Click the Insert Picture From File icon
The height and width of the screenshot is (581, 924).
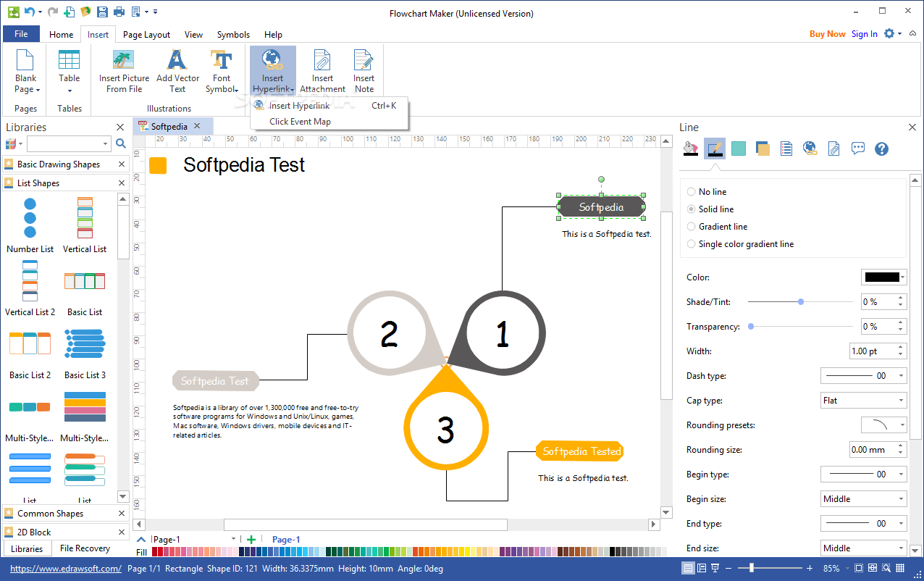click(124, 60)
